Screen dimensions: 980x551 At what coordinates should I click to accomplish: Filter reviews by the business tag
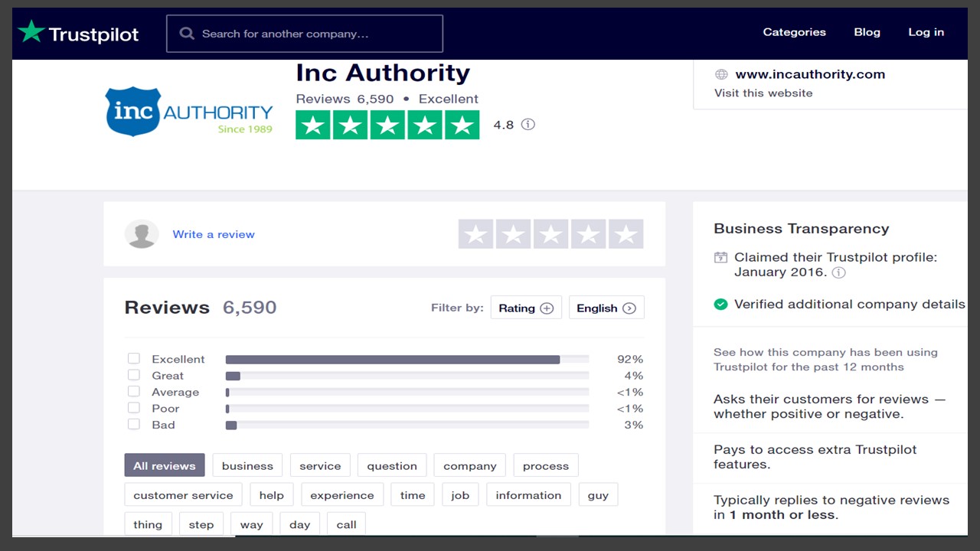(247, 465)
